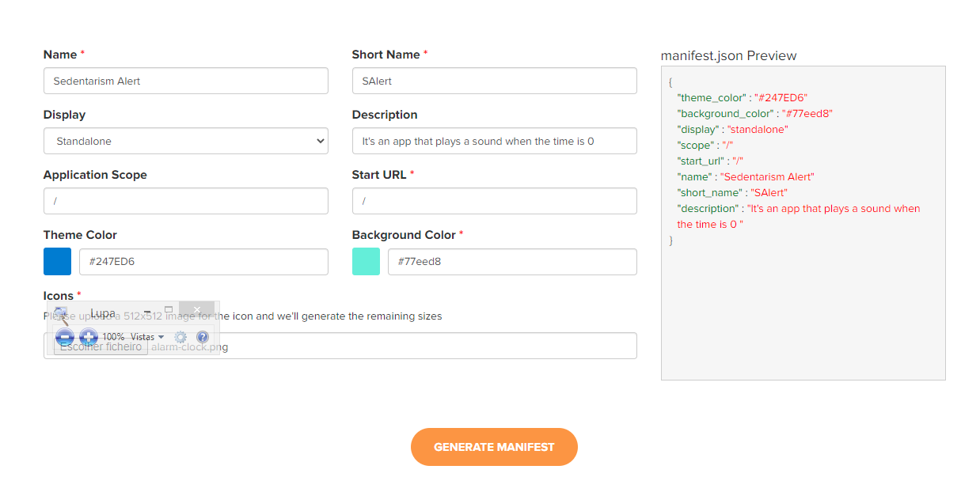Click the Background Color hex field #77eed8
The width and height of the screenshot is (980, 477).
(x=512, y=262)
